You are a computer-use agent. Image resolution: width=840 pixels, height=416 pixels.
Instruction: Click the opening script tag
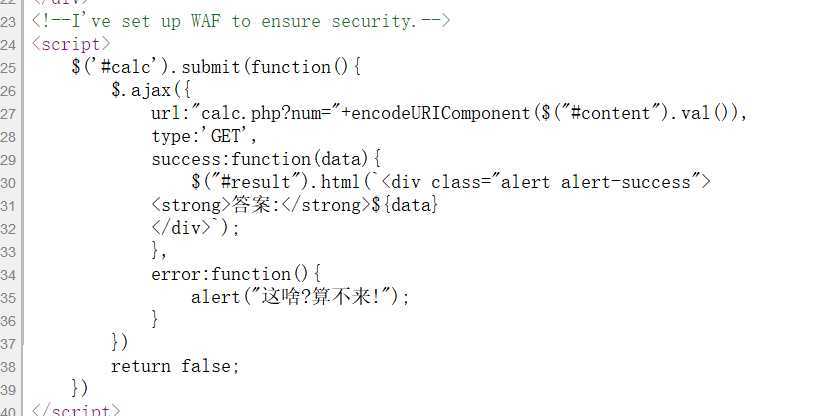[71, 44]
